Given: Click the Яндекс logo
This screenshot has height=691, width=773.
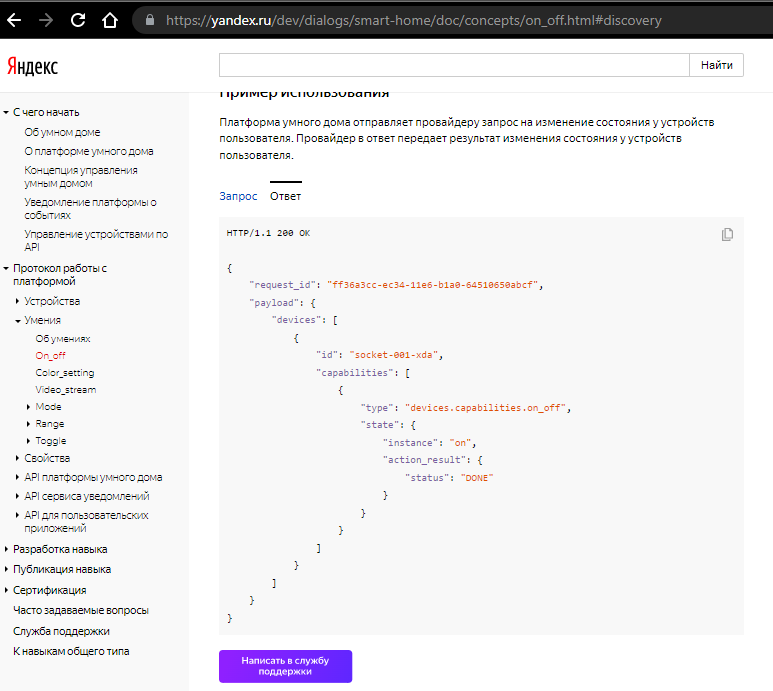Looking at the screenshot, I should click(x=33, y=66).
